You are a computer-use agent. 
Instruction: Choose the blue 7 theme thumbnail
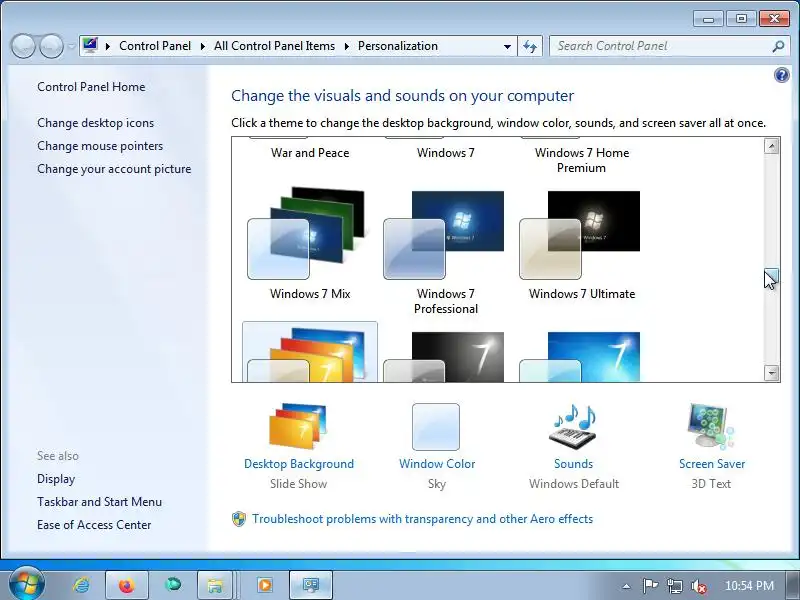coord(580,357)
